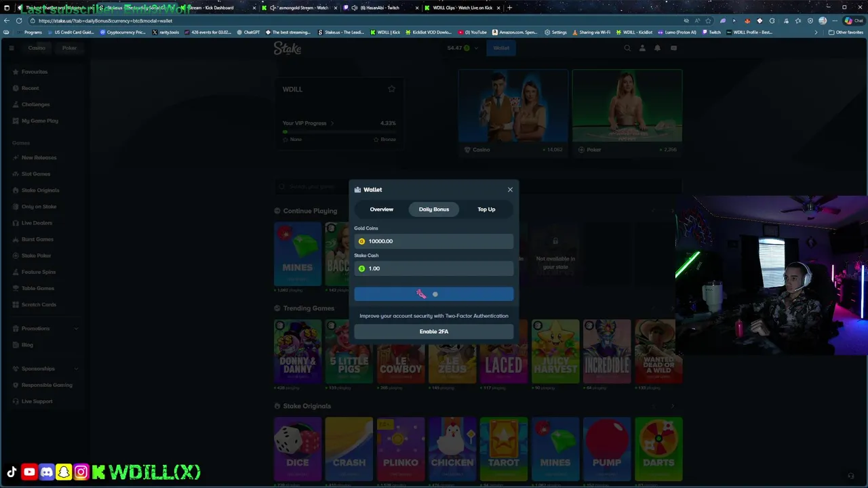This screenshot has width=868, height=488.
Task: Open Live Support in sidebar
Action: pos(37,401)
